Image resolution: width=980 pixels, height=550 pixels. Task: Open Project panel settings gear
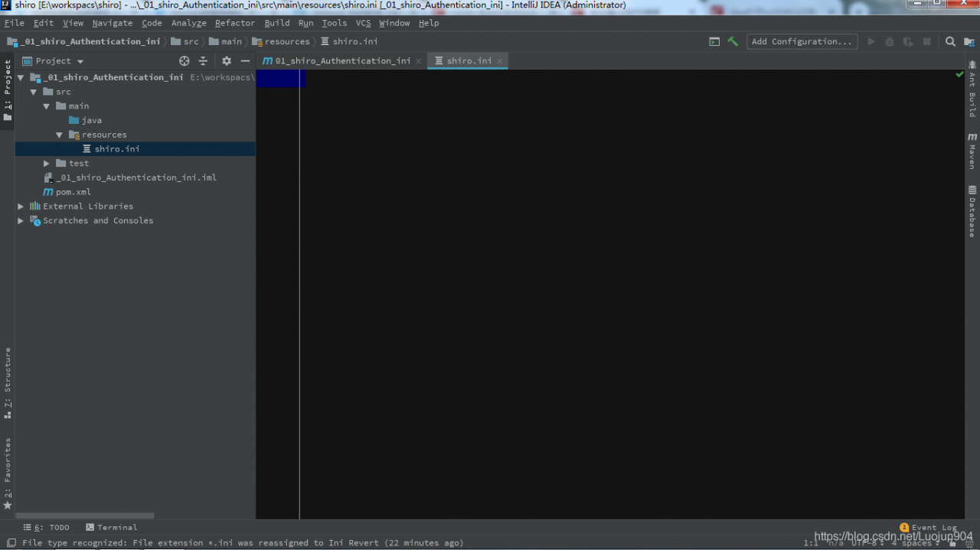(227, 60)
